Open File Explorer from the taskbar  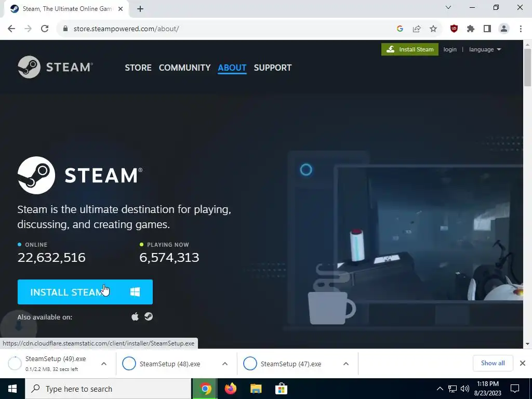[x=256, y=389]
